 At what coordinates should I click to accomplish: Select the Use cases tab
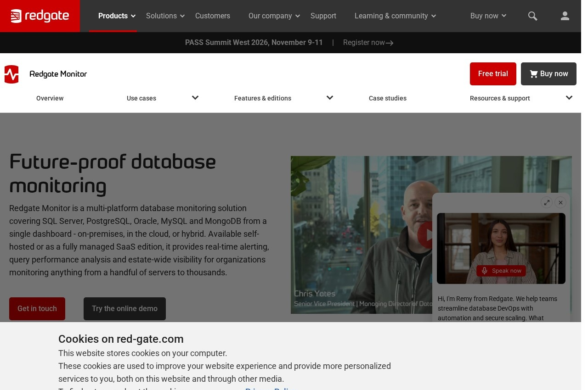point(141,98)
